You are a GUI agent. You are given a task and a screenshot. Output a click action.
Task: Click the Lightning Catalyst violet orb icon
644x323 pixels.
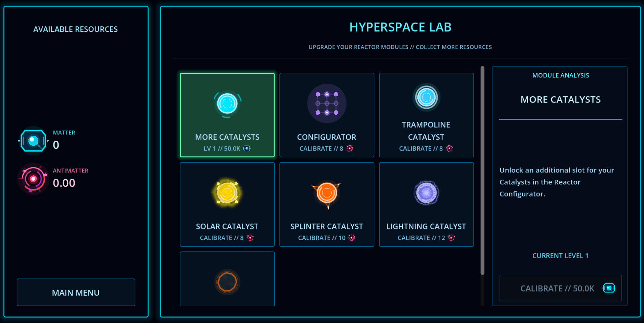click(426, 193)
